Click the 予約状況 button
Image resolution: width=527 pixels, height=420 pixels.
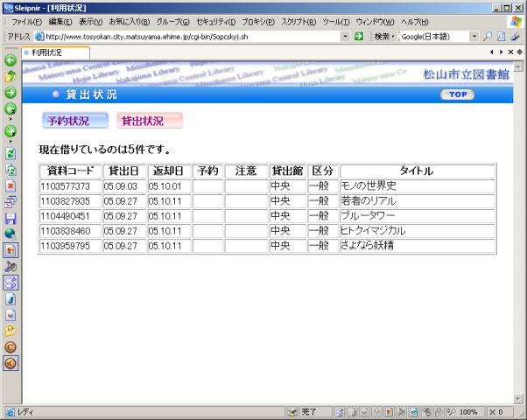tap(74, 121)
